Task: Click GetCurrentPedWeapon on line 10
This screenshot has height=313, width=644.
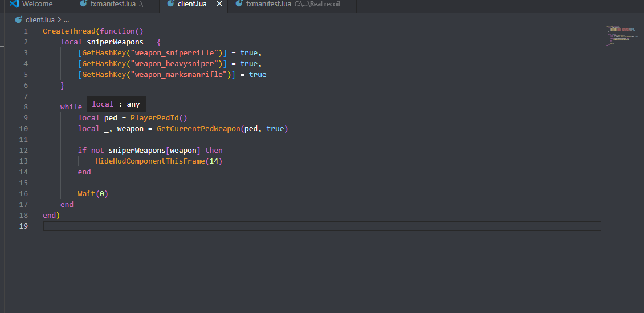Action: [x=198, y=129]
